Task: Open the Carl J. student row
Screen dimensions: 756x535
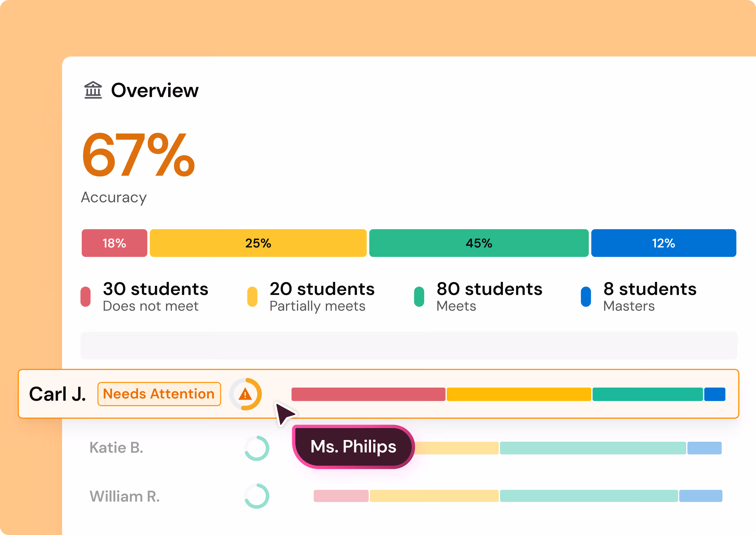Action: pos(379,394)
